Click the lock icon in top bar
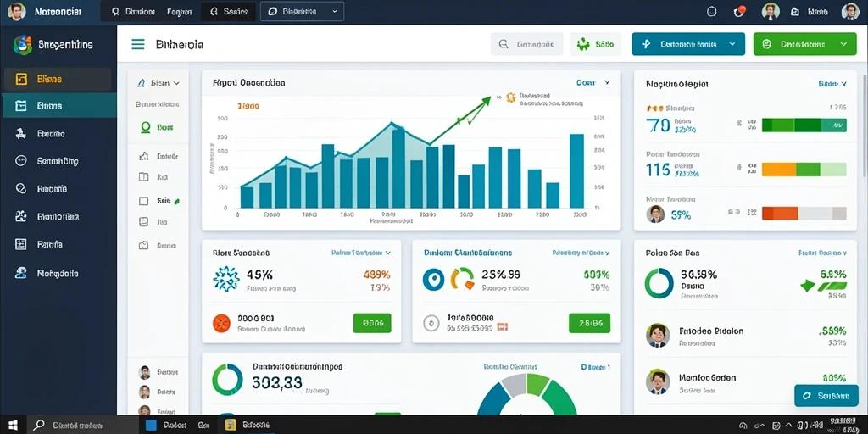This screenshot has width=868, height=434. pos(795,11)
